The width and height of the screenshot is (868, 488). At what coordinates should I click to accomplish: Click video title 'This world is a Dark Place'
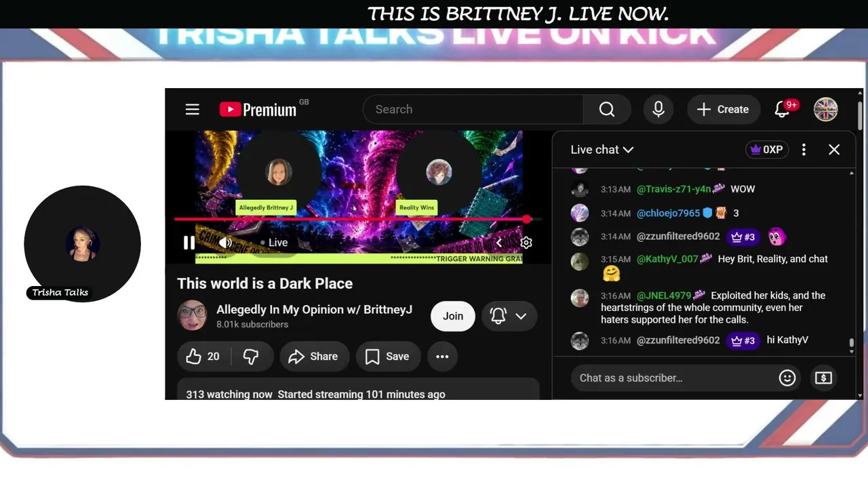(x=265, y=283)
